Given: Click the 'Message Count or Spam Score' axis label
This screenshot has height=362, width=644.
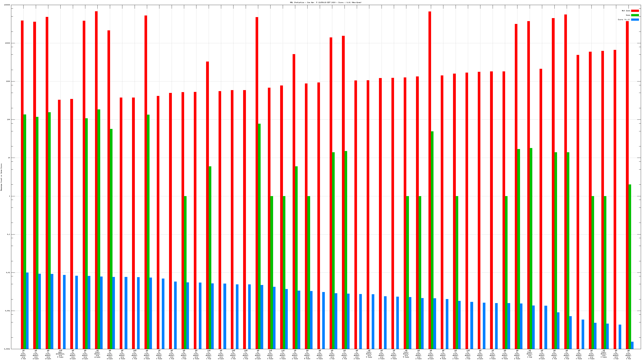Looking at the screenshot, I should pos(1,177).
